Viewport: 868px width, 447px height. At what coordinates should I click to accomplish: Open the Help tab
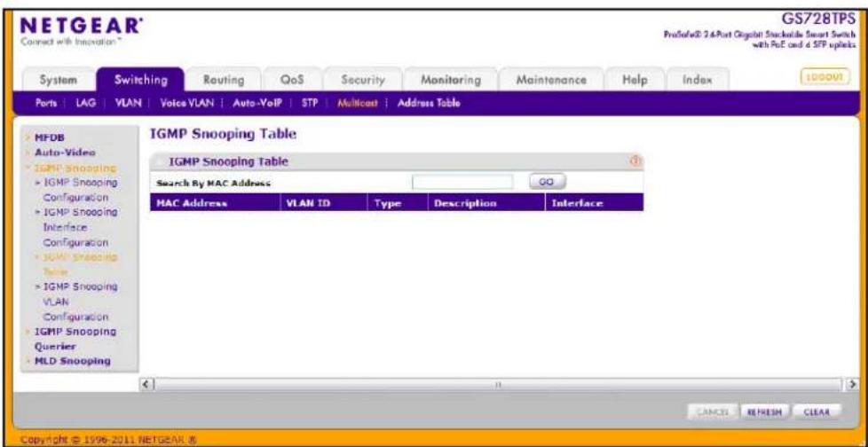pyautogui.click(x=635, y=80)
